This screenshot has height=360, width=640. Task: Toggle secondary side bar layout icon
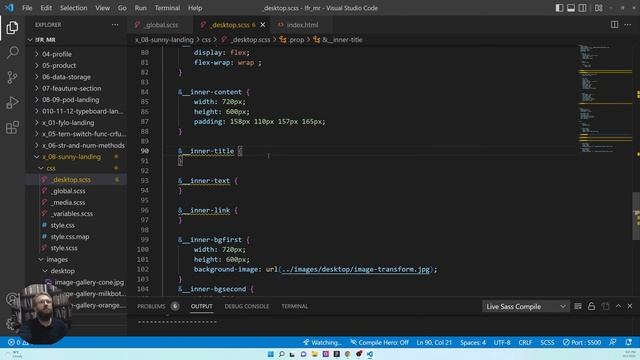click(x=582, y=8)
